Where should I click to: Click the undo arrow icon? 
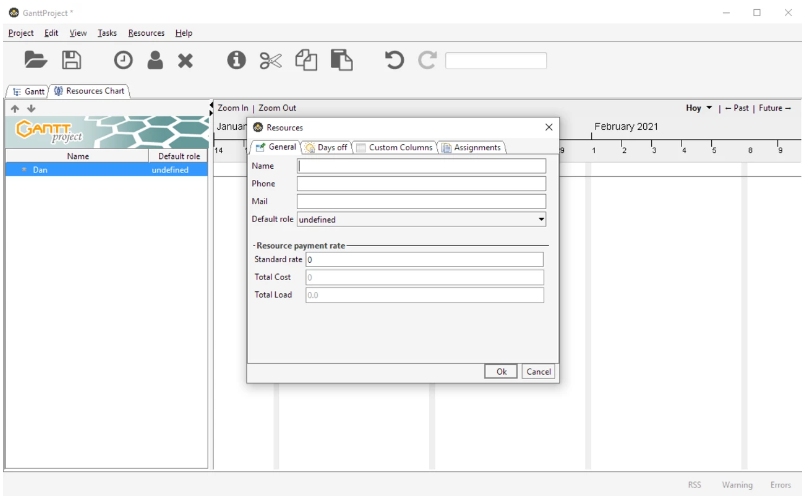[x=393, y=60]
